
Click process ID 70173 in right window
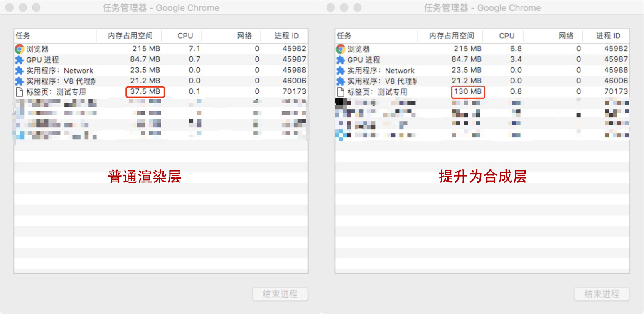[x=616, y=91]
